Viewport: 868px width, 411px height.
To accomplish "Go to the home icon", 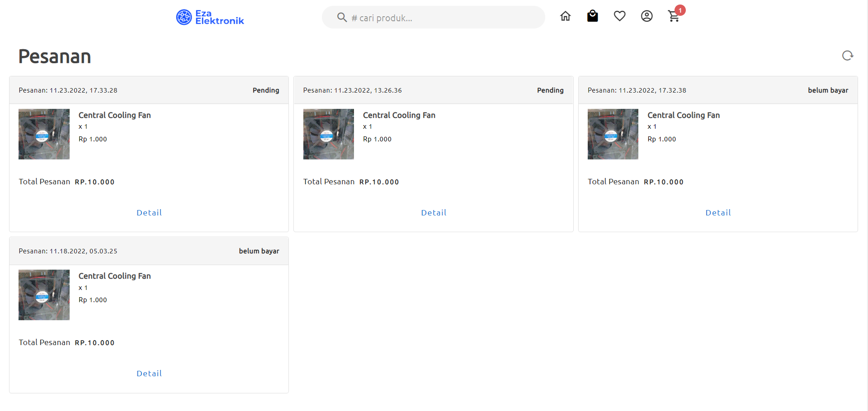I will tap(565, 16).
